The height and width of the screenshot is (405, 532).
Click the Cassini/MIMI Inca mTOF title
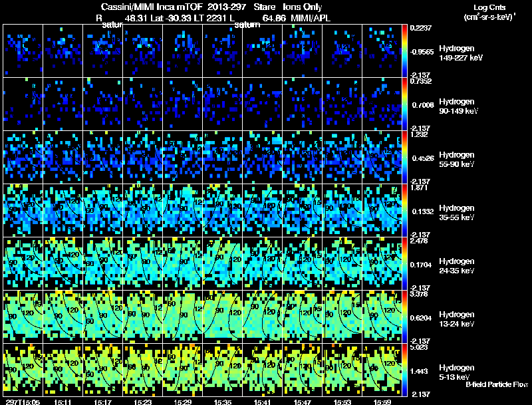[x=152, y=7]
